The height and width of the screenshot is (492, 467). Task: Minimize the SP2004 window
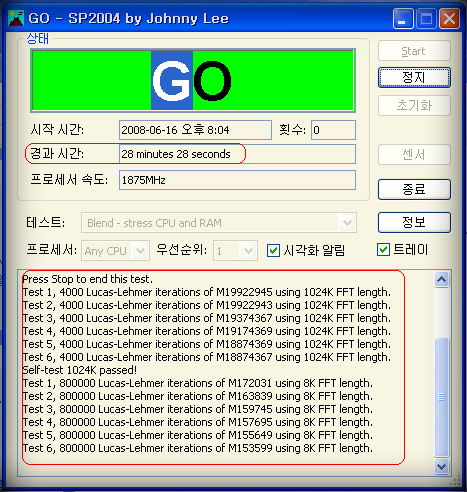coord(403,19)
